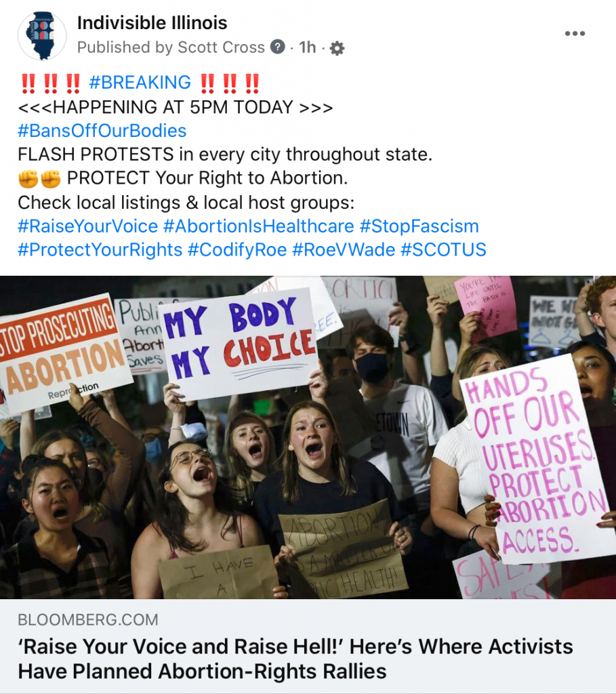Follow the #BansOffOurBodies hashtag
Viewport: 616px width, 694px height.
(x=102, y=131)
